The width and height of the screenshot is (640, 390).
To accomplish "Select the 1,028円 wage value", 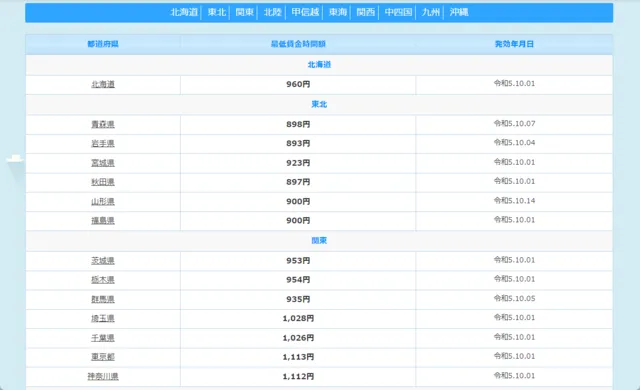I will click(x=298, y=319).
